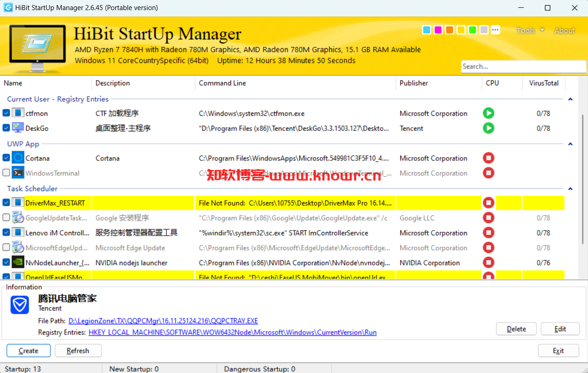The width and height of the screenshot is (588, 373).
Task: Click DriverMax_RESTART red stop status icon
Action: pyautogui.click(x=488, y=203)
